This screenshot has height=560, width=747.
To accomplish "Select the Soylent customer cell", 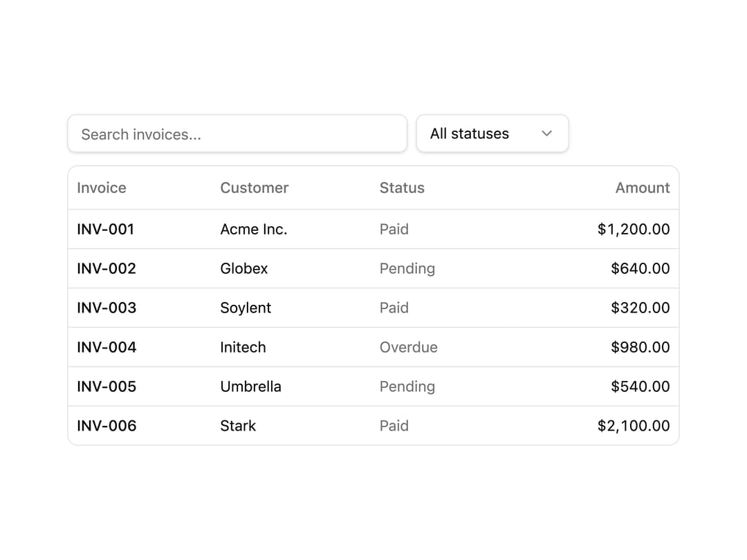I will pos(246,308).
